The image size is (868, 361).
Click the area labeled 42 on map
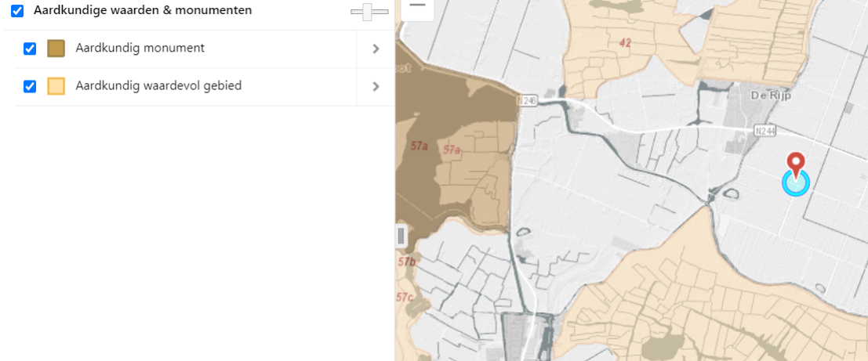pos(626,43)
